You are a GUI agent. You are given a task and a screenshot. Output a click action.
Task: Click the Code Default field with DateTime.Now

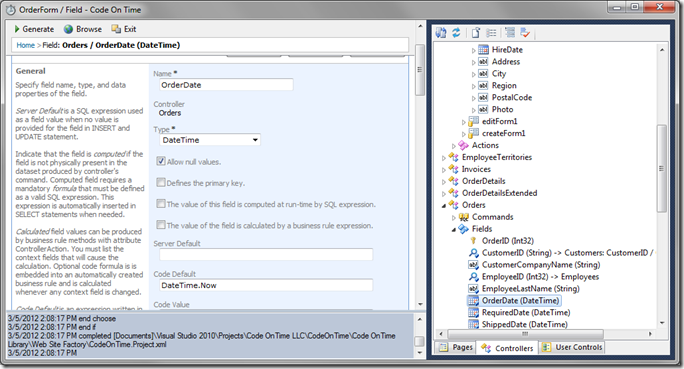pyautogui.click(x=266, y=285)
